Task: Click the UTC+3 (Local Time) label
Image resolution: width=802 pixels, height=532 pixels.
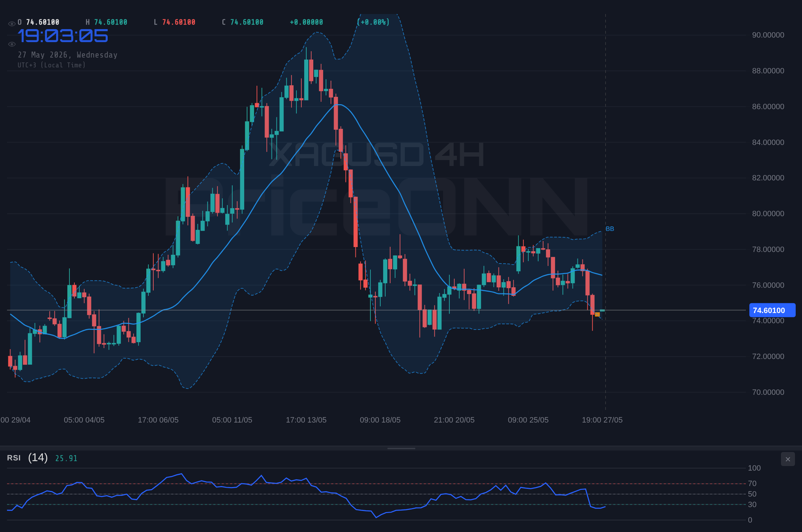Action: pos(52,65)
